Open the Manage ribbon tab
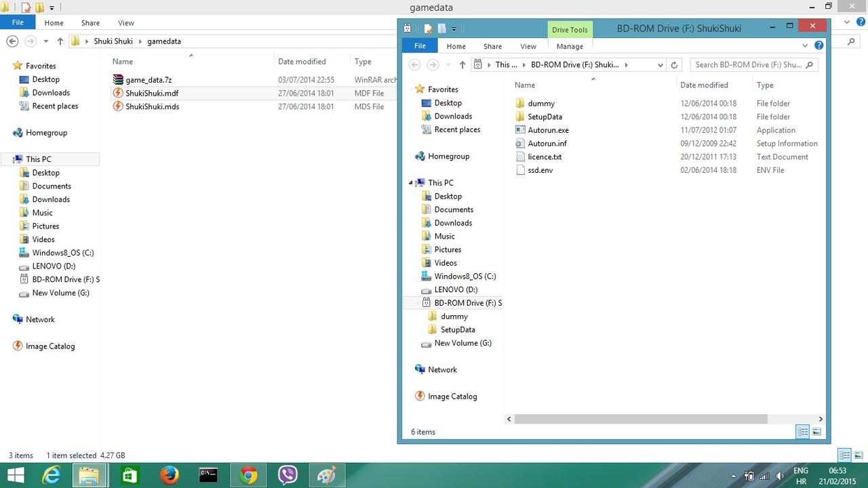This screenshot has height=488, width=868. tap(569, 46)
